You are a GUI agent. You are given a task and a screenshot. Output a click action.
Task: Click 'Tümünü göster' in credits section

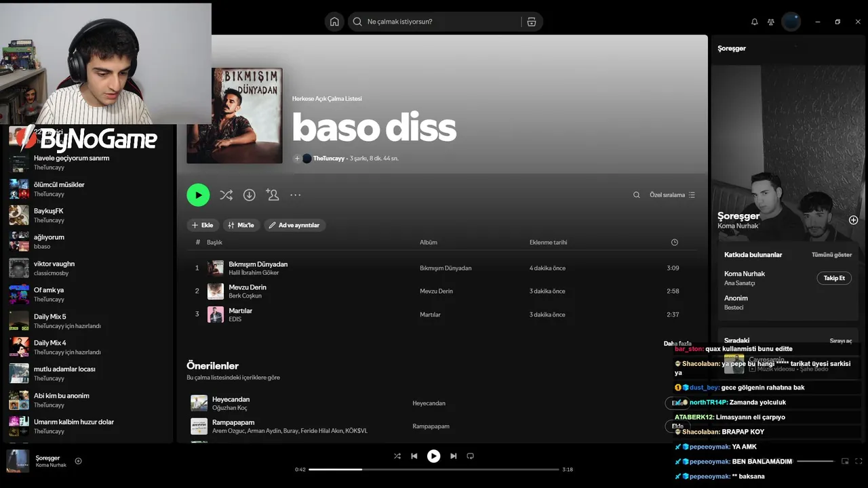click(x=831, y=255)
